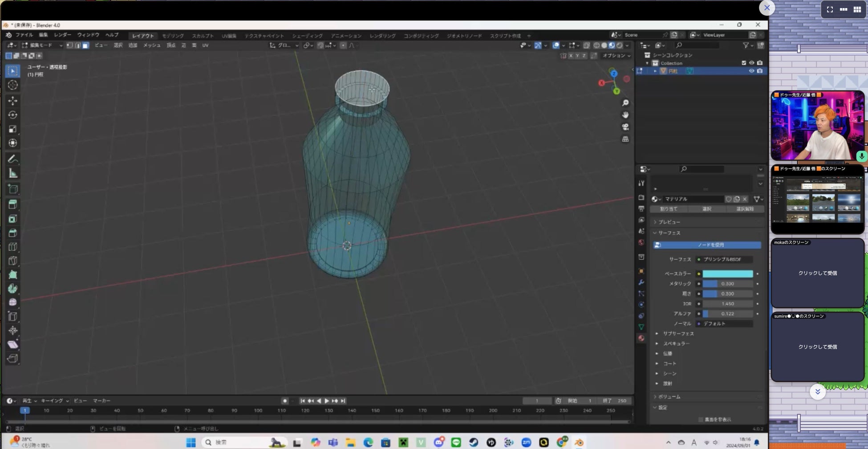This screenshot has width=868, height=449.
Task: Select the Move tool in left toolbar
Action: [x=12, y=101]
